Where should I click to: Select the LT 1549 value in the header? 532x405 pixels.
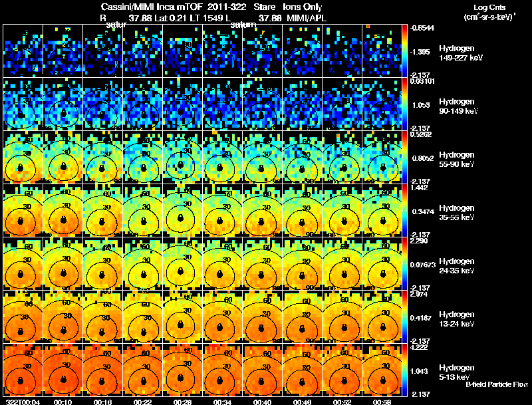(x=207, y=18)
